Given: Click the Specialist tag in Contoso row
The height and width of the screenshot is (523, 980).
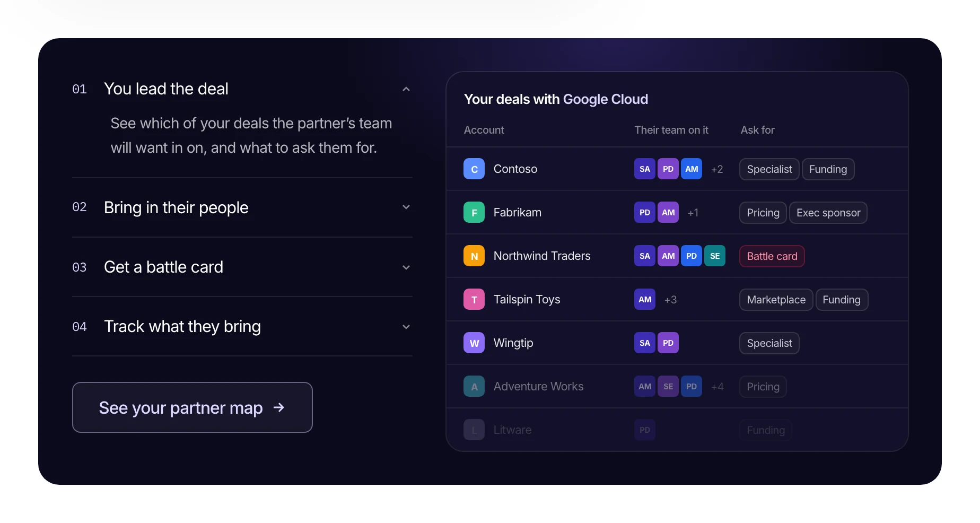Looking at the screenshot, I should [769, 169].
